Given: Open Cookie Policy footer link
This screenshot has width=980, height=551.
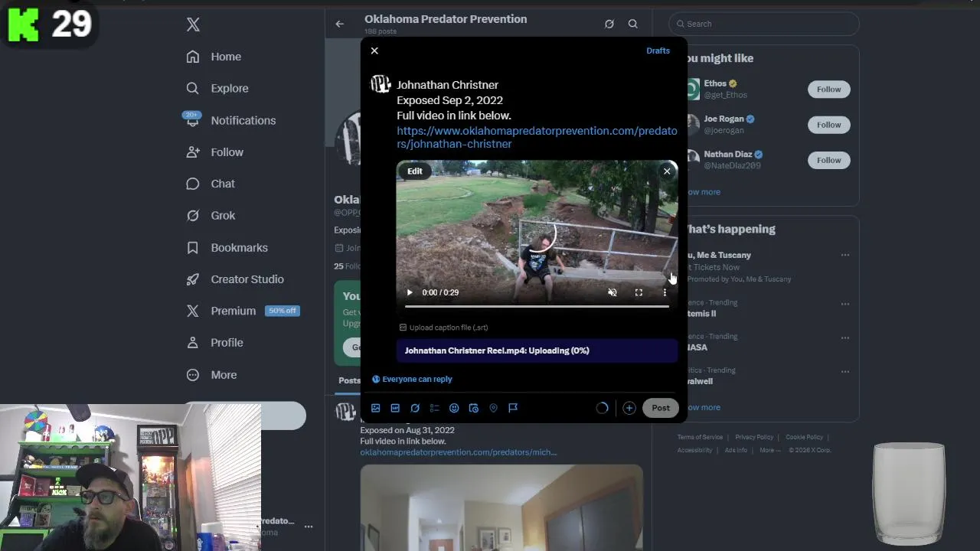Looking at the screenshot, I should coord(804,437).
